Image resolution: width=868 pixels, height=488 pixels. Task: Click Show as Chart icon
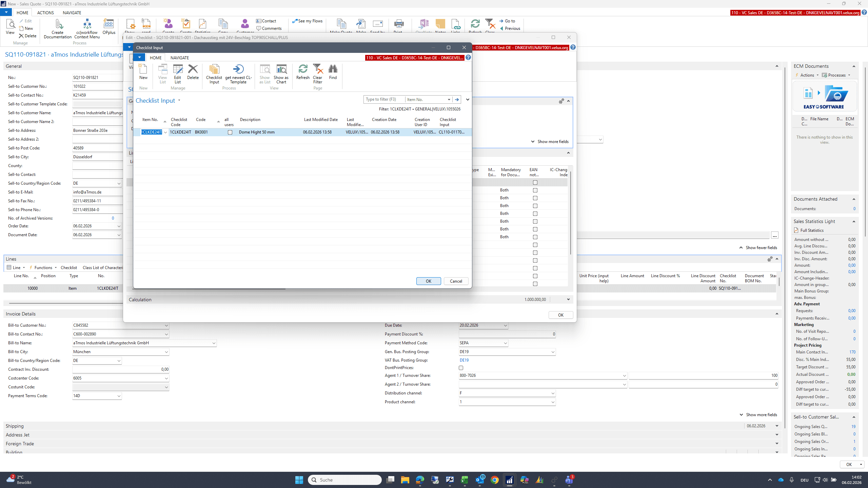(x=281, y=74)
